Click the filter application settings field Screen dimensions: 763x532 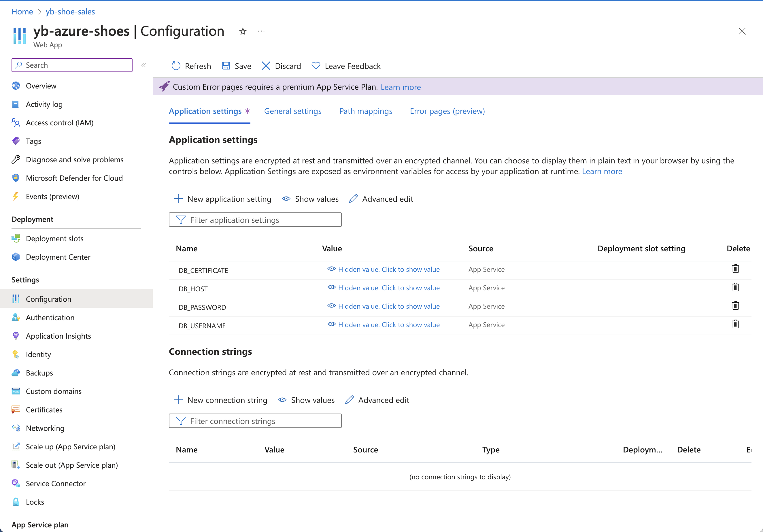tap(255, 219)
